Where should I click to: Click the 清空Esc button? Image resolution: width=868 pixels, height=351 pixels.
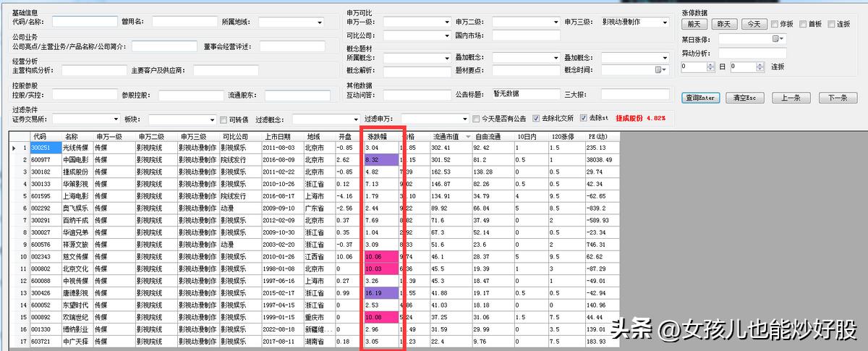pyautogui.click(x=744, y=98)
